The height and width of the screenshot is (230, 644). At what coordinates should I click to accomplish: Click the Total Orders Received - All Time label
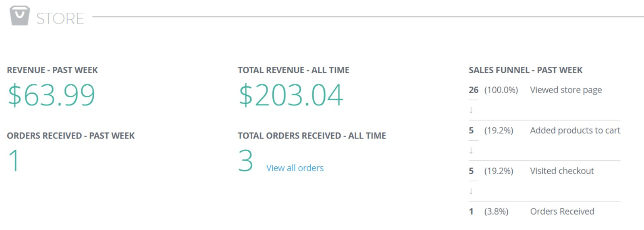312,136
